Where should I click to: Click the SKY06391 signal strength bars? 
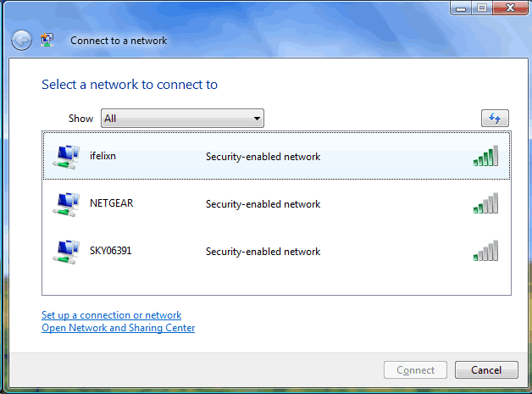tap(485, 251)
